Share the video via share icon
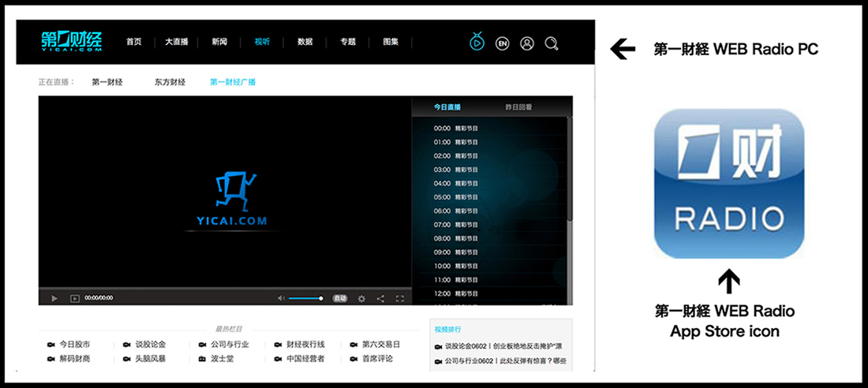The width and height of the screenshot is (868, 388). (x=380, y=299)
